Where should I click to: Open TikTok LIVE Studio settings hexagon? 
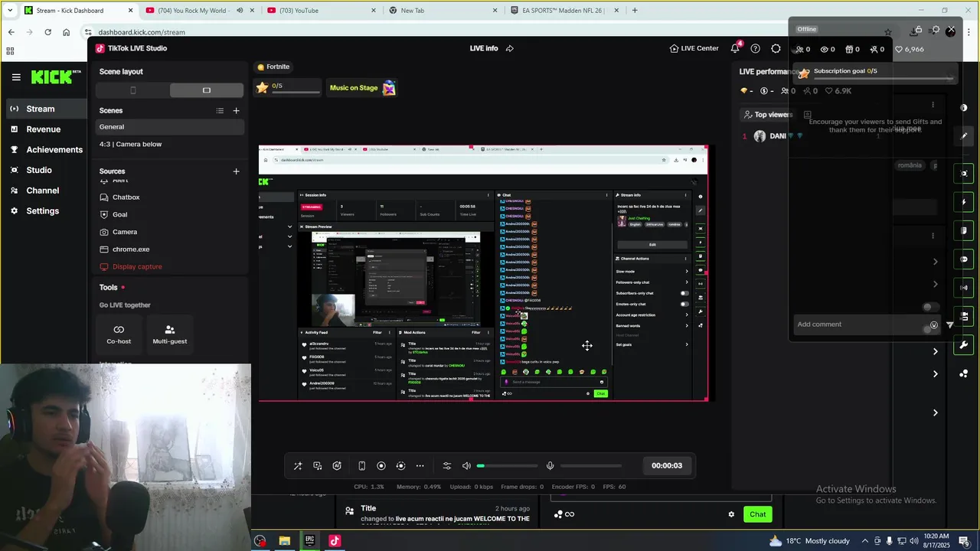776,48
